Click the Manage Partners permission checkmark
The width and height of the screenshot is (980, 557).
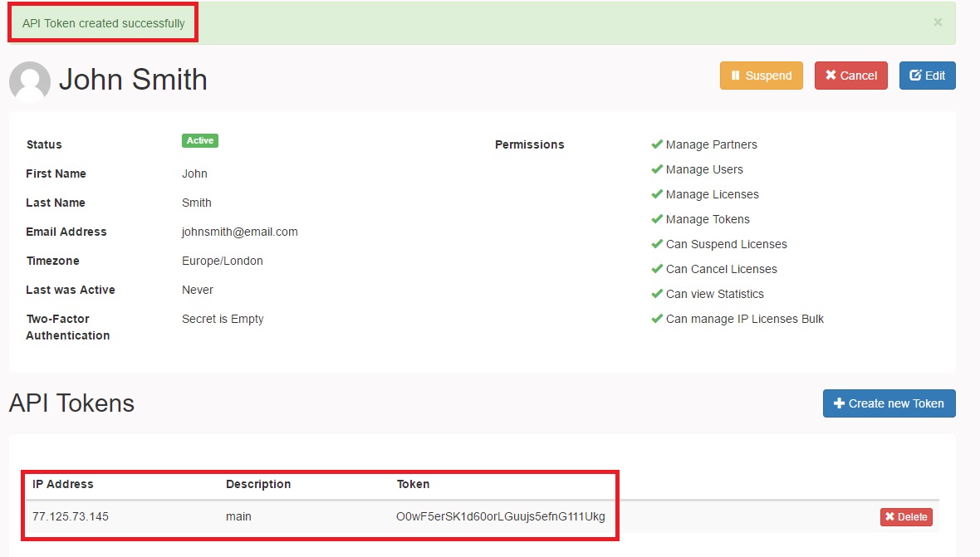point(657,144)
